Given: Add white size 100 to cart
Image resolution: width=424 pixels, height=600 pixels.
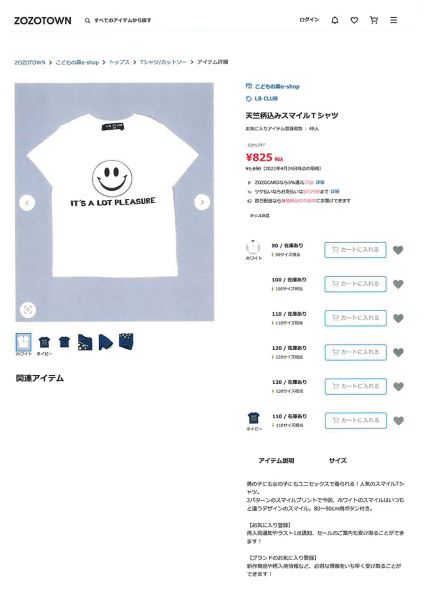Looking at the screenshot, I should (355, 284).
